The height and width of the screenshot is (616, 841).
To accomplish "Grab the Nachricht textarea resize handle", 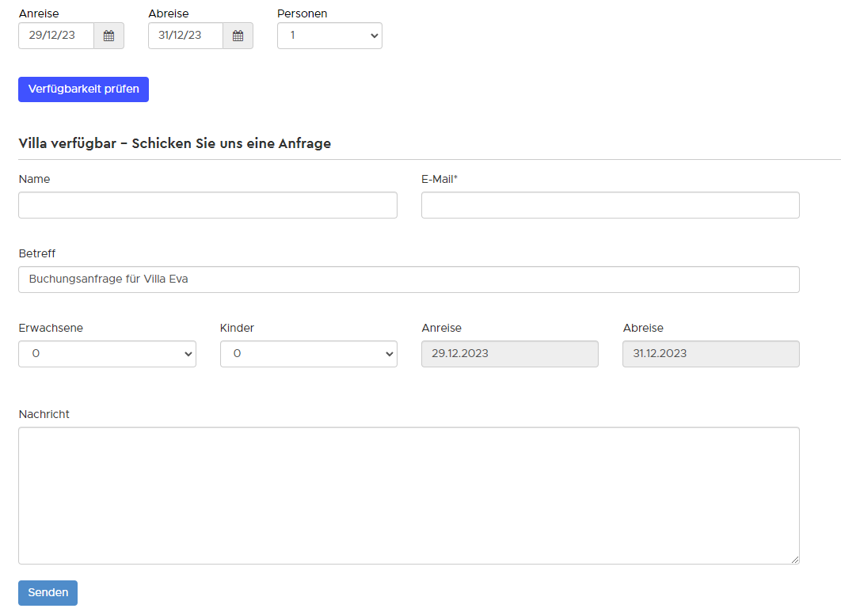I will point(795,560).
